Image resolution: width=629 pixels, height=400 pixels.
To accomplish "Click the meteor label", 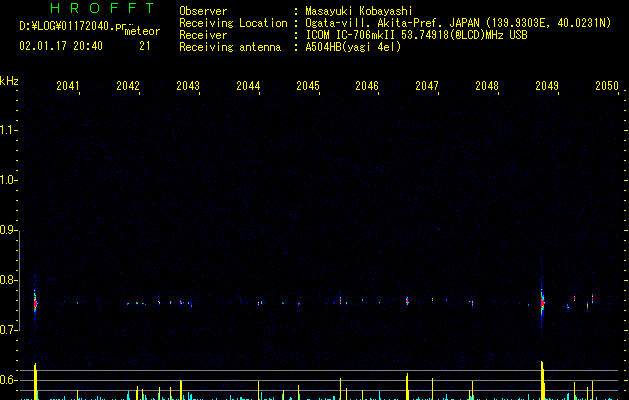I will pyautogui.click(x=142, y=31).
